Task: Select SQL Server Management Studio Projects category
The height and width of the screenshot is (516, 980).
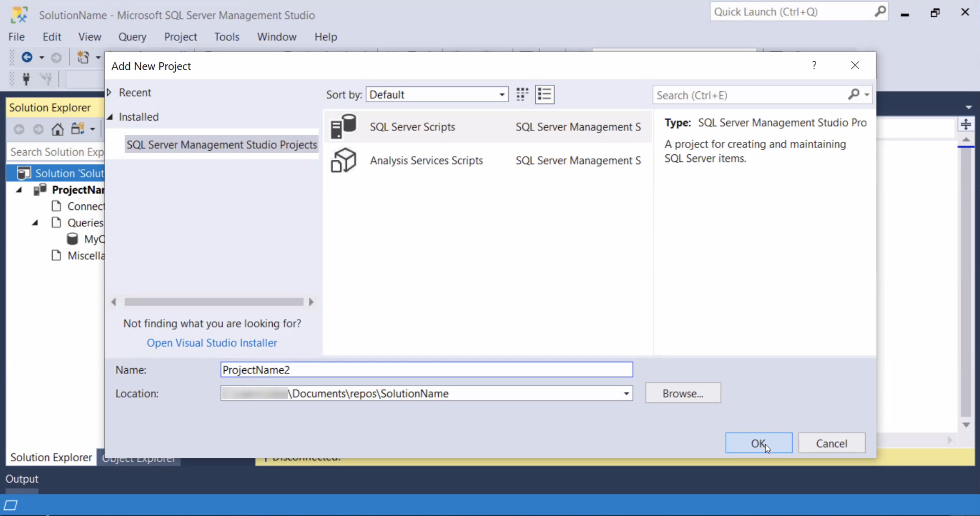Action: [222, 144]
